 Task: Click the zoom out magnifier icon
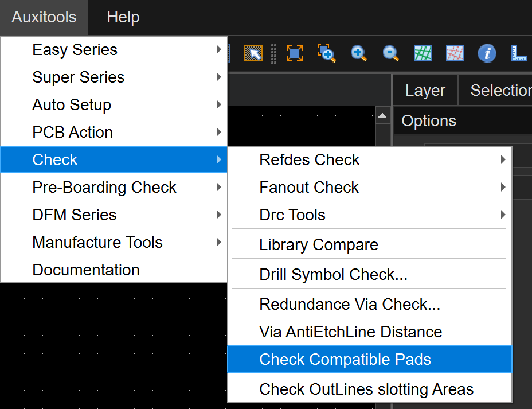391,54
